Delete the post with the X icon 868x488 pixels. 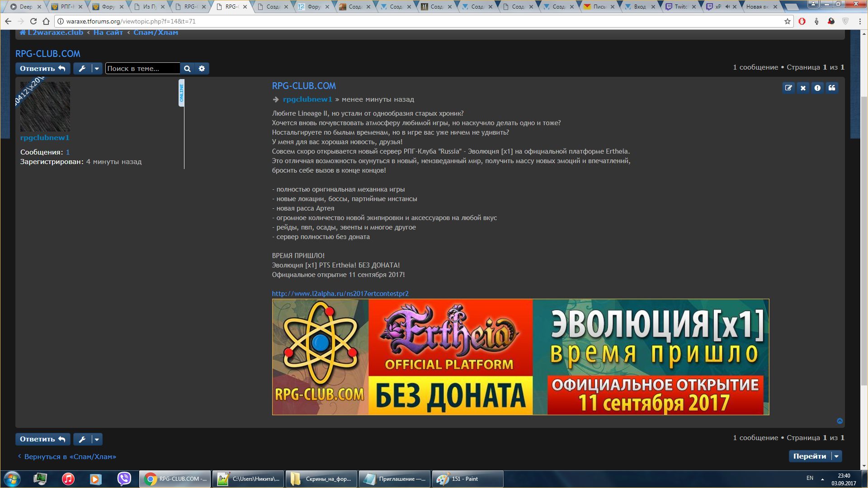click(803, 88)
